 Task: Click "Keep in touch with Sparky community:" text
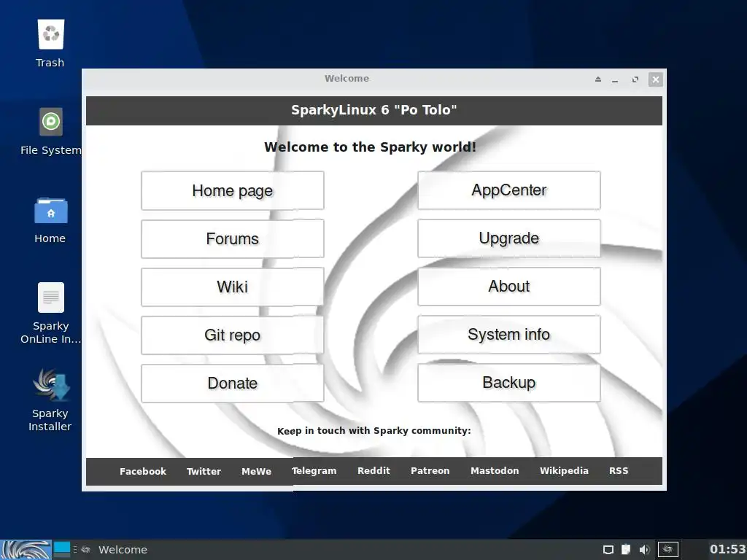tap(374, 431)
